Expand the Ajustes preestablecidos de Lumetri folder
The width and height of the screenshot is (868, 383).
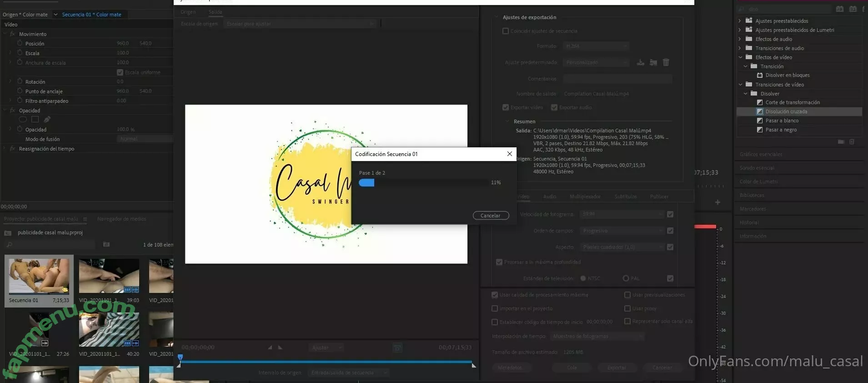coord(740,30)
